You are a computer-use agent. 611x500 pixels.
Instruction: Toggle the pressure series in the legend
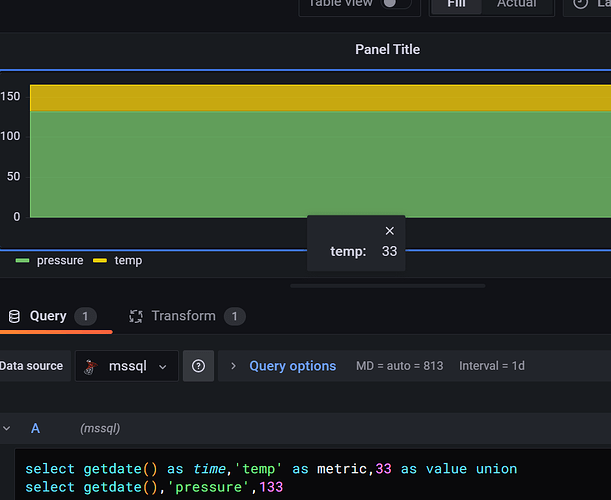pos(60,260)
